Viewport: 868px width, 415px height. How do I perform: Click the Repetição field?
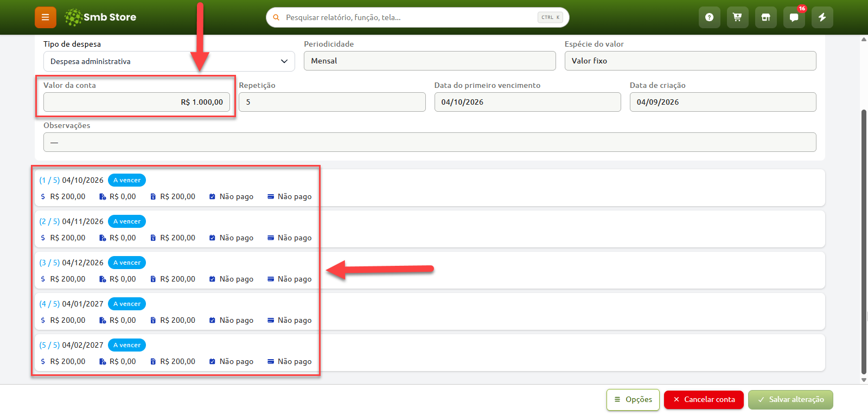(x=332, y=102)
